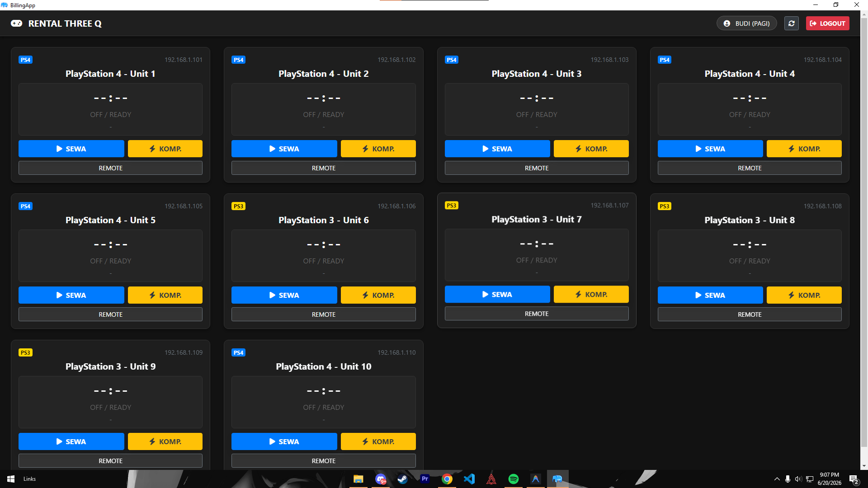Open Spotify from the taskbar

click(514, 479)
